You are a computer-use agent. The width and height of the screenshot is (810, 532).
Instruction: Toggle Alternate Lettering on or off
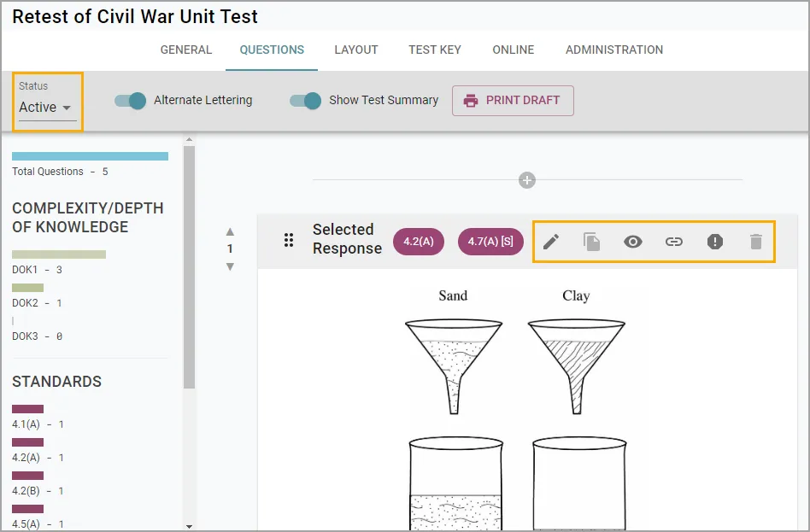129,100
